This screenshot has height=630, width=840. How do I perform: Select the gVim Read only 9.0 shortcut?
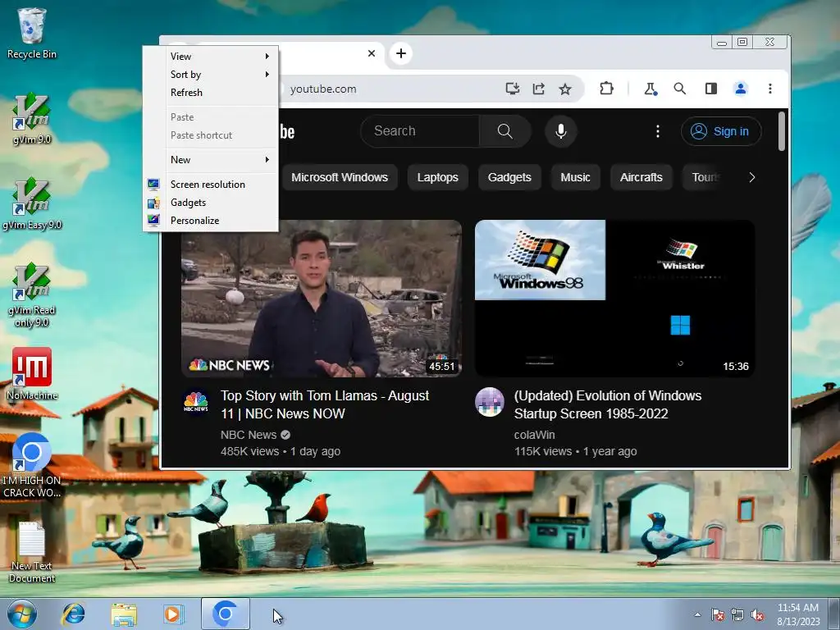pos(32,295)
